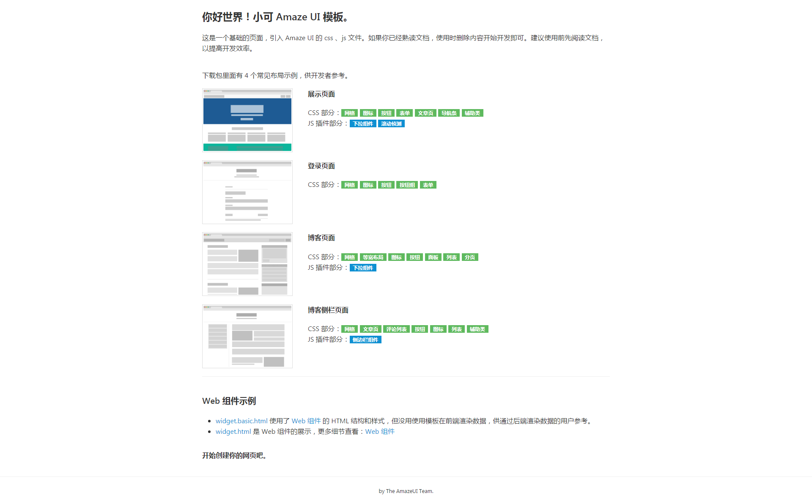Click the widget.basic.html link

pos(241,421)
